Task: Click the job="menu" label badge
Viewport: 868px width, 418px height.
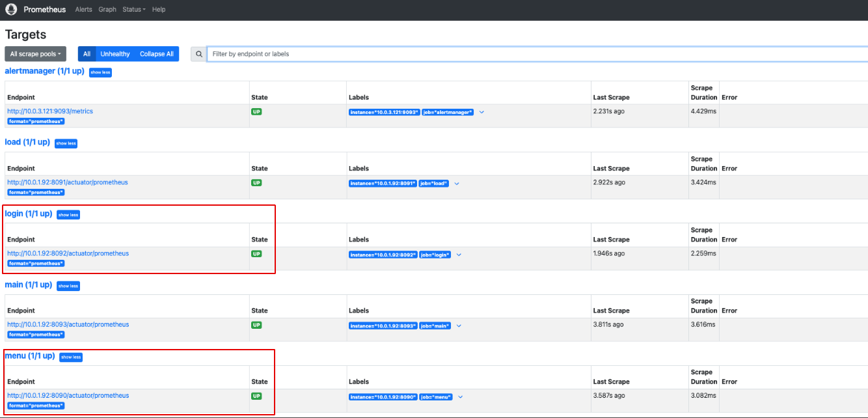Action: pyautogui.click(x=436, y=397)
